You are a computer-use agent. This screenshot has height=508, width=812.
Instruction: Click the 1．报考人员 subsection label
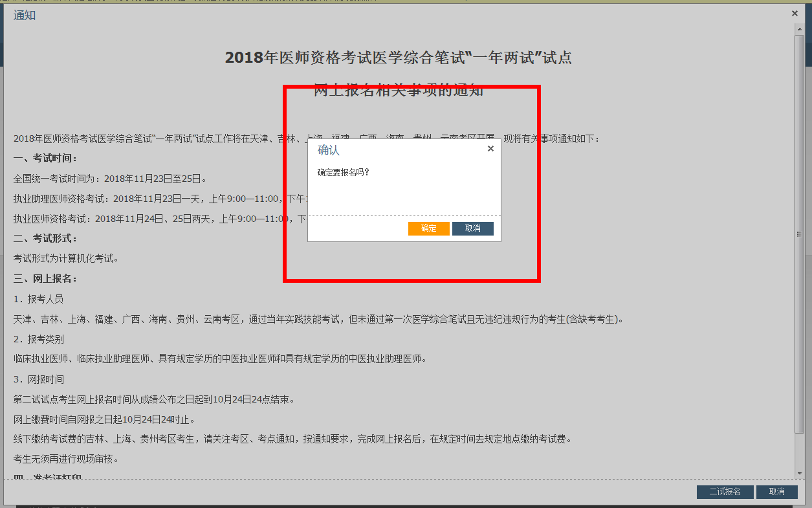coord(39,299)
